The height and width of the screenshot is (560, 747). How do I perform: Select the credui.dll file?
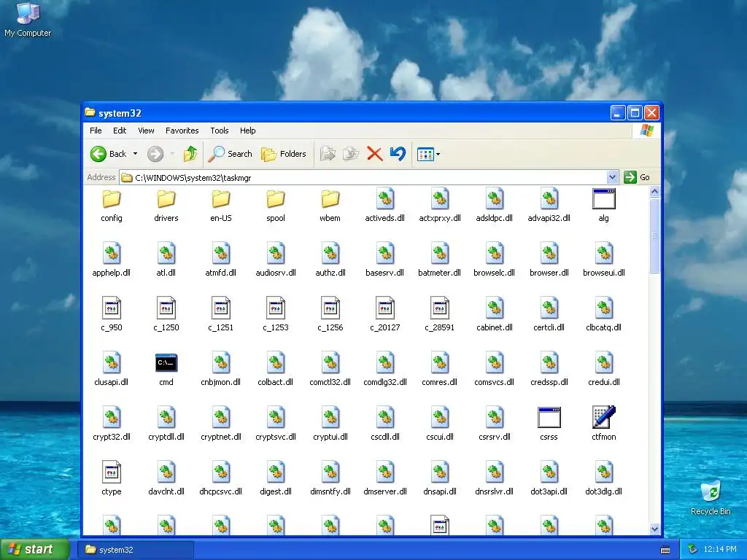coord(603,370)
